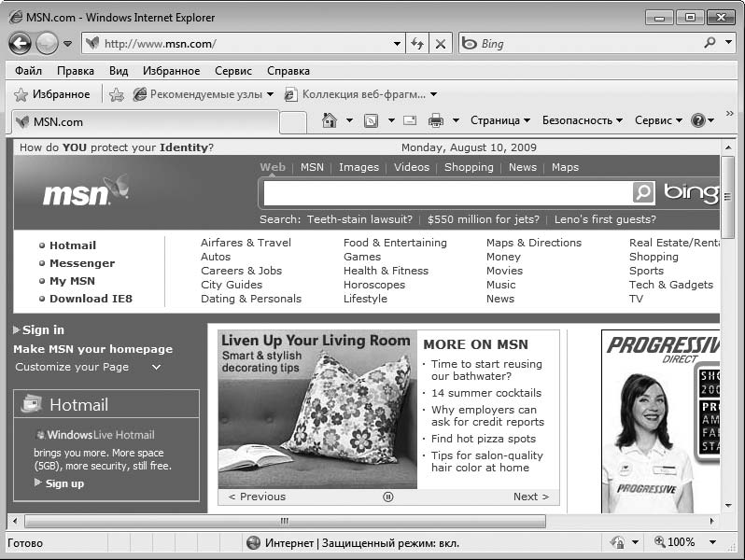745x560 pixels.
Task: Click the Forward navigation arrow button
Action: [47, 44]
